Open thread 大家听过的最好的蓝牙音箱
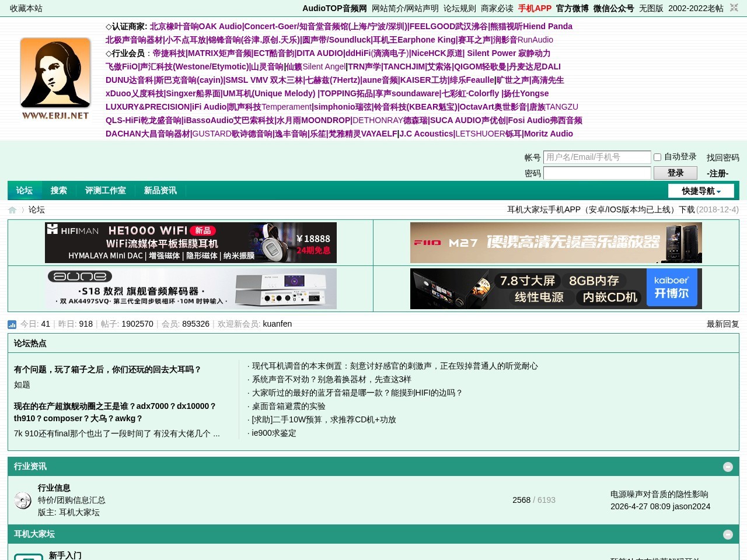Viewport: 747px width, 560px height. coord(357,393)
